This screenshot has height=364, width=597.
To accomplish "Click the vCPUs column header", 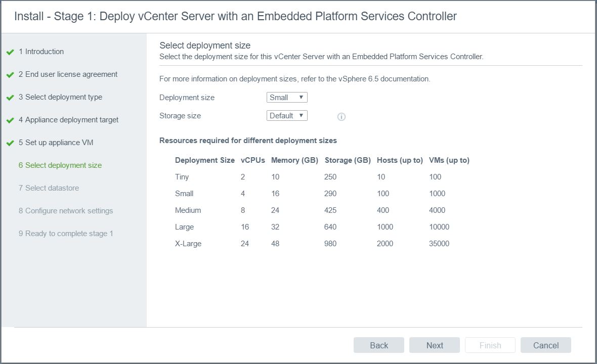I will coord(253,160).
